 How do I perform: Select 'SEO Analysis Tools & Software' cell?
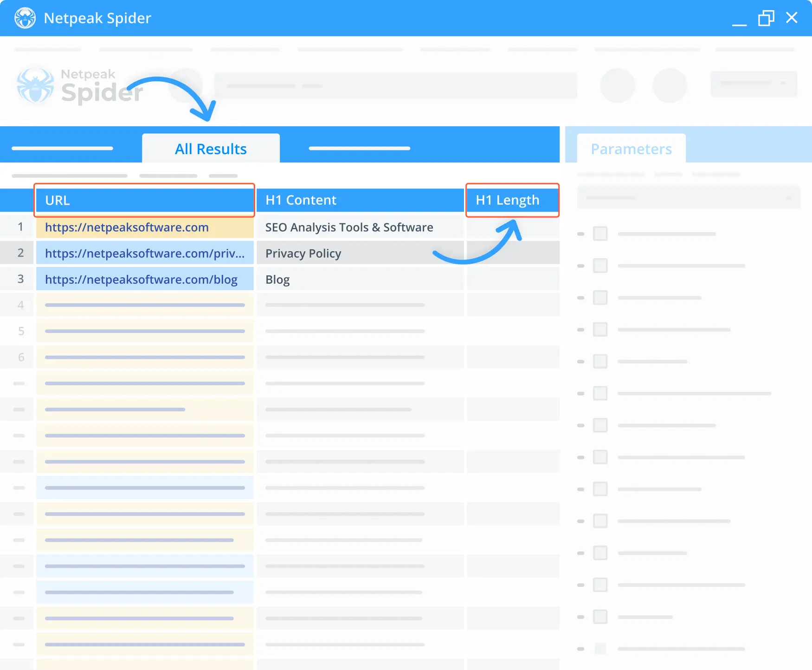360,227
